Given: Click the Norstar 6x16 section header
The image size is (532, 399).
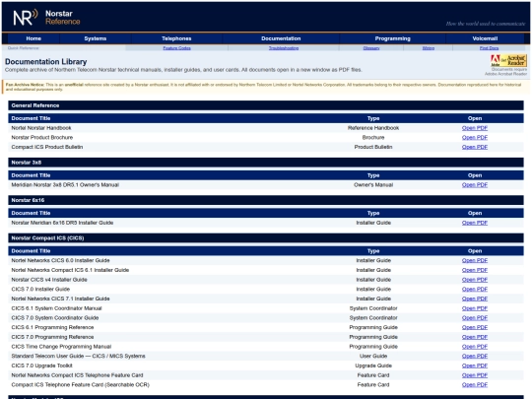Looking at the screenshot, I should click(x=266, y=200).
